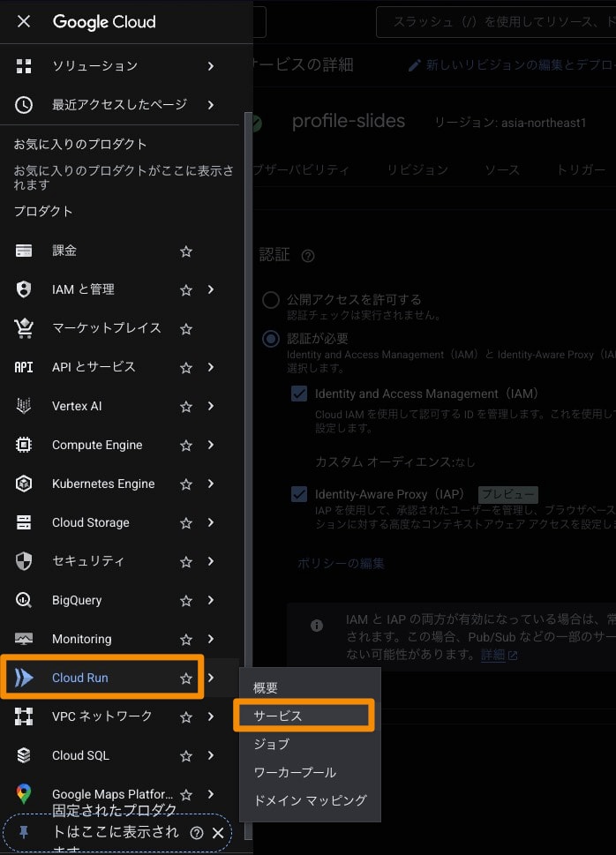Uncheck Identity and Access Management (IAM) checkbox
This screenshot has height=855, width=616.
point(299,394)
